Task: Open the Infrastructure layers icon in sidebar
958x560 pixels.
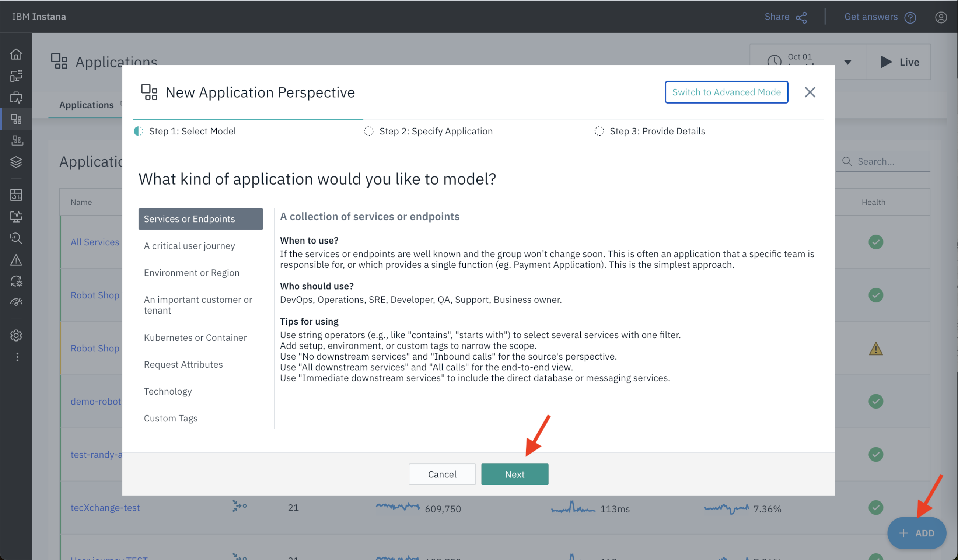Action: [x=16, y=162]
